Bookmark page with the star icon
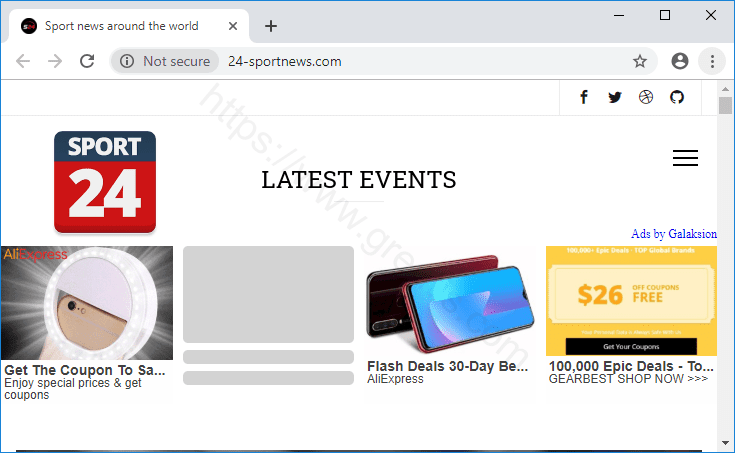Screen dimensions: 735x453 point(640,61)
